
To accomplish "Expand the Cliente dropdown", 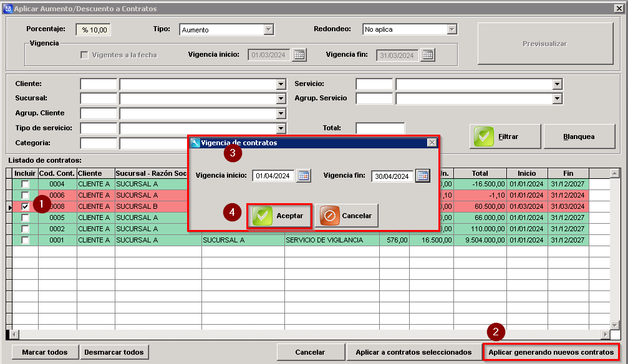I will point(281,84).
